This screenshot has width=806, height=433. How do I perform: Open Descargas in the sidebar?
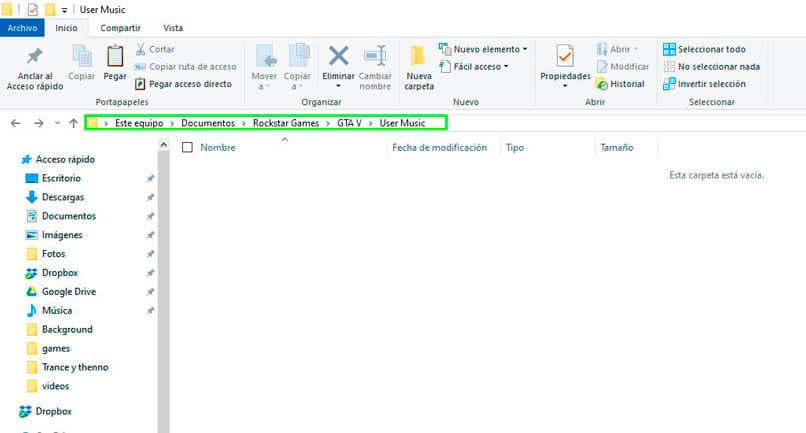(63, 197)
